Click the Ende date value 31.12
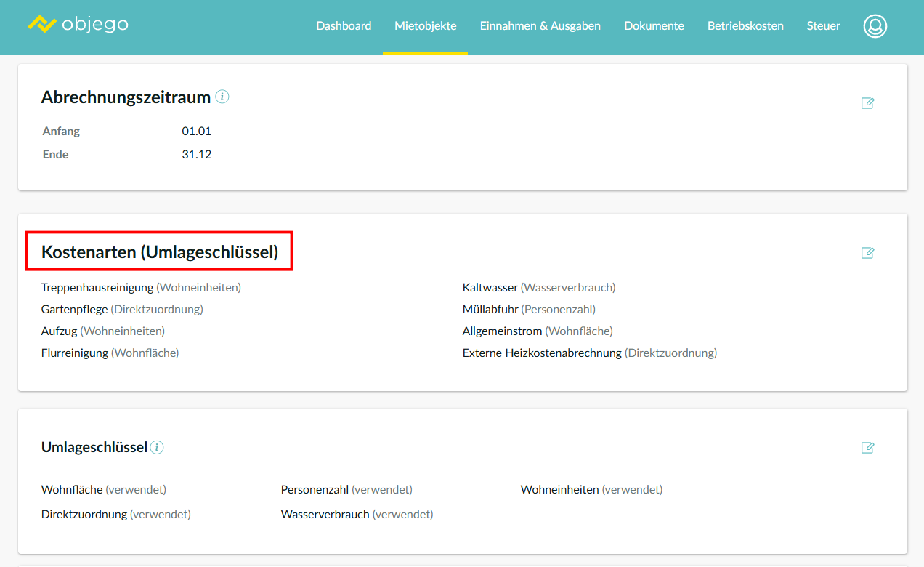Image resolution: width=924 pixels, height=567 pixels. click(x=196, y=155)
